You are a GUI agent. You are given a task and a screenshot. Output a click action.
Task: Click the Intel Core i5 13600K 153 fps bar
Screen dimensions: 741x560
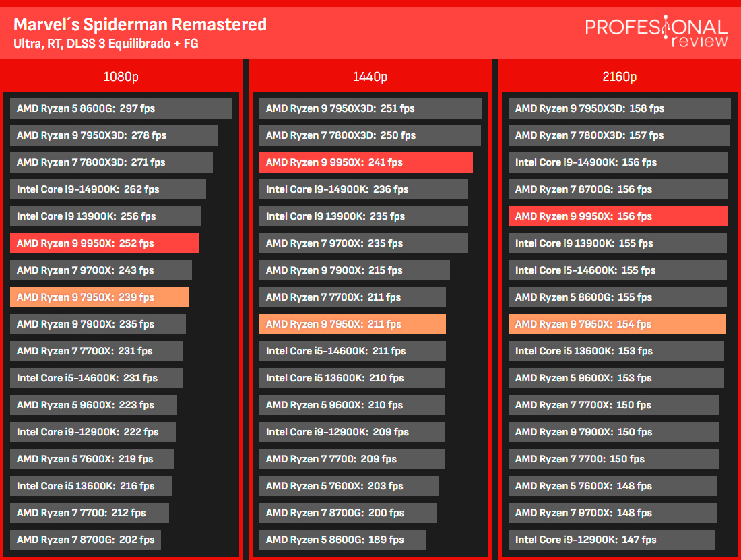pos(616,350)
